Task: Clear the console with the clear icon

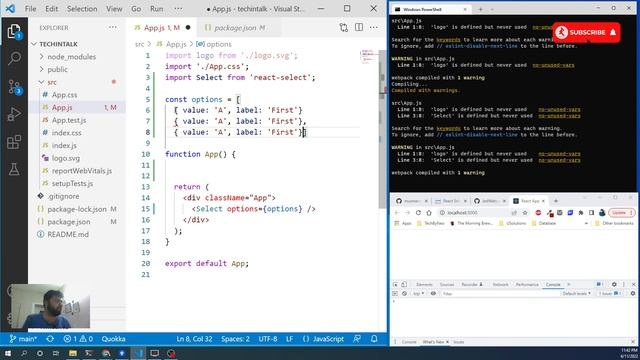Action: click(404, 293)
